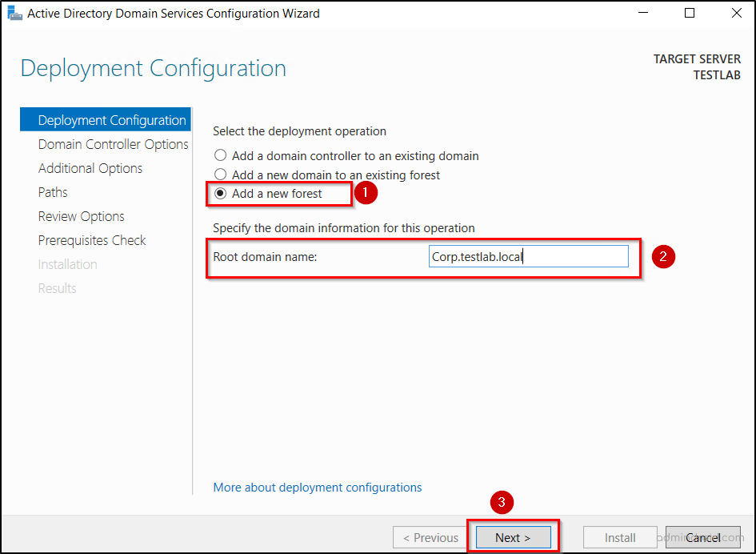Click the Next button to proceed
This screenshot has height=554, width=756.
pyautogui.click(x=511, y=536)
